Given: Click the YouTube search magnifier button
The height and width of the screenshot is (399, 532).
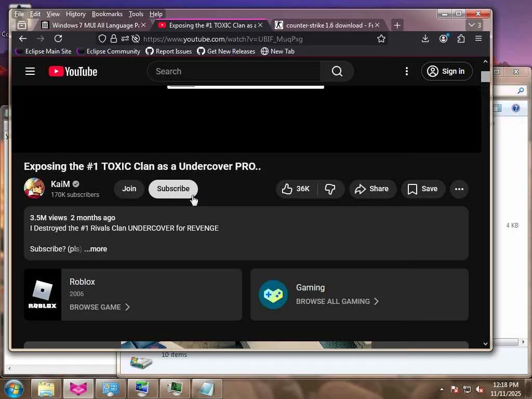Looking at the screenshot, I should click(x=337, y=71).
